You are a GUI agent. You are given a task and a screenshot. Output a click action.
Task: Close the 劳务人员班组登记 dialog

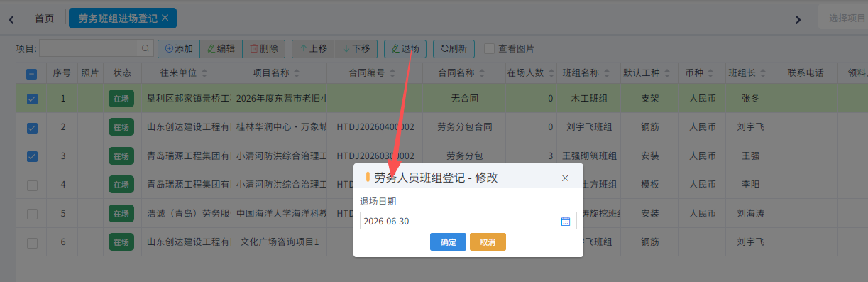coord(565,178)
